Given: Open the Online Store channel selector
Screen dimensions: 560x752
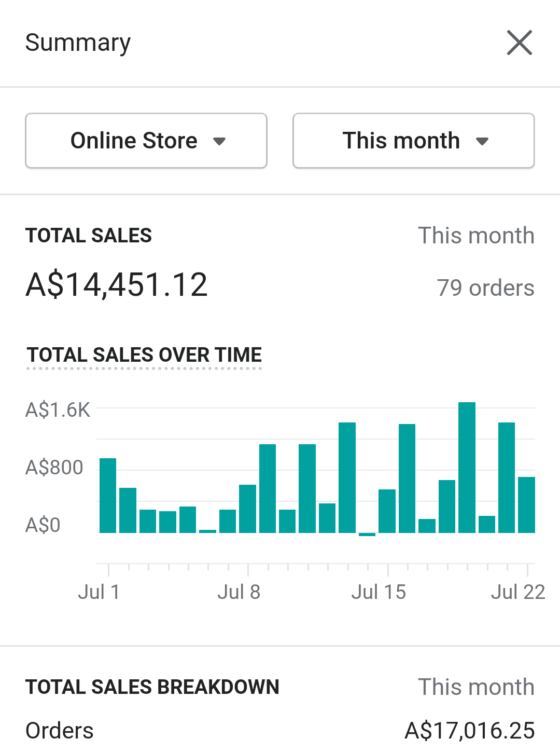Looking at the screenshot, I should (x=146, y=140).
